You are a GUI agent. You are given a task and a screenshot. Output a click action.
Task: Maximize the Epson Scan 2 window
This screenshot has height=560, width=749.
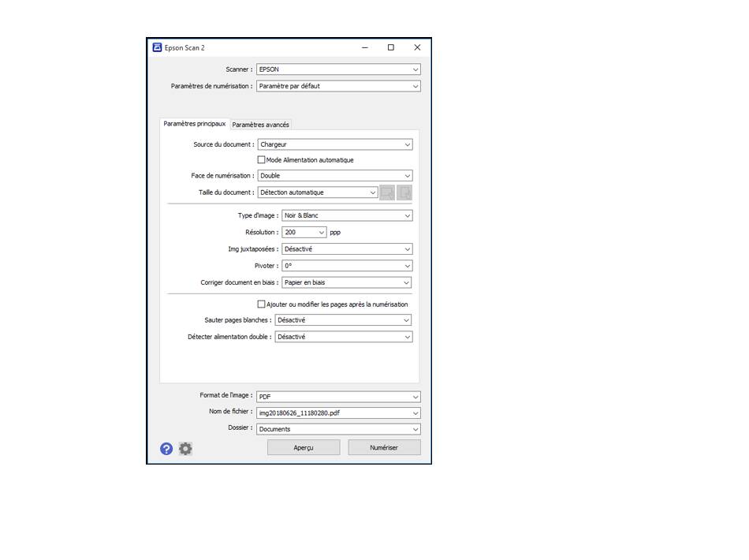click(x=391, y=47)
